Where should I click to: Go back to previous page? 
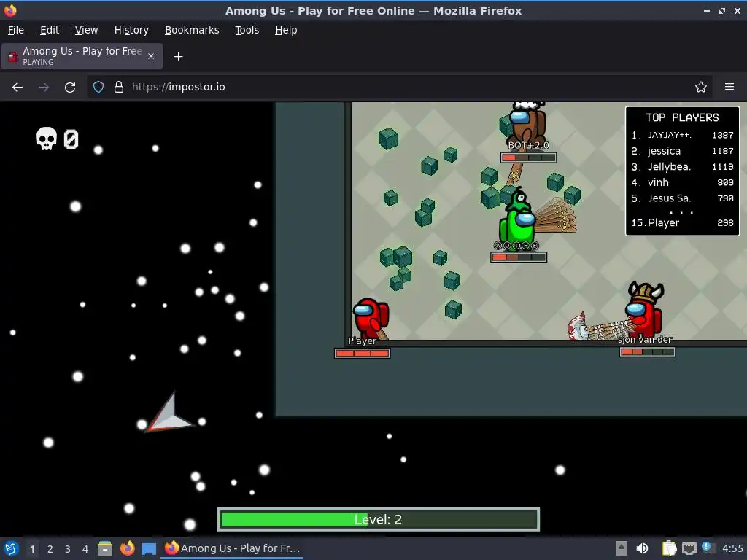click(18, 87)
